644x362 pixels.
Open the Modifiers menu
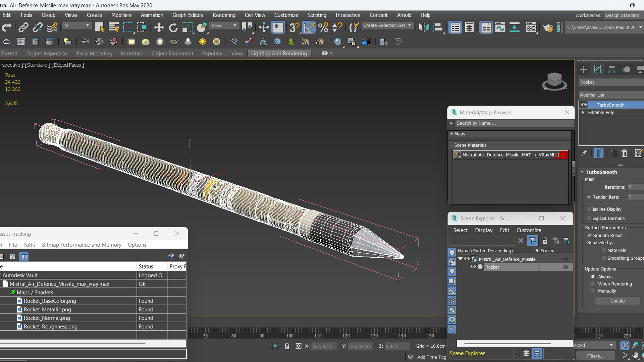pyautogui.click(x=121, y=15)
